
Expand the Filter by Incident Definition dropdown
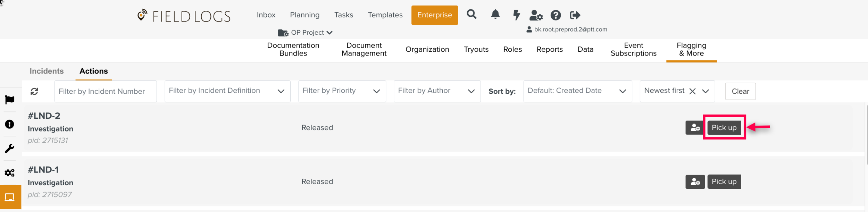click(x=227, y=91)
